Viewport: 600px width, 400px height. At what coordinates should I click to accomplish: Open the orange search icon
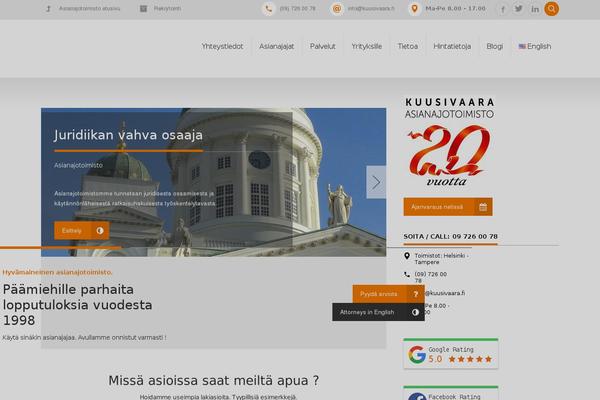[x=551, y=8]
